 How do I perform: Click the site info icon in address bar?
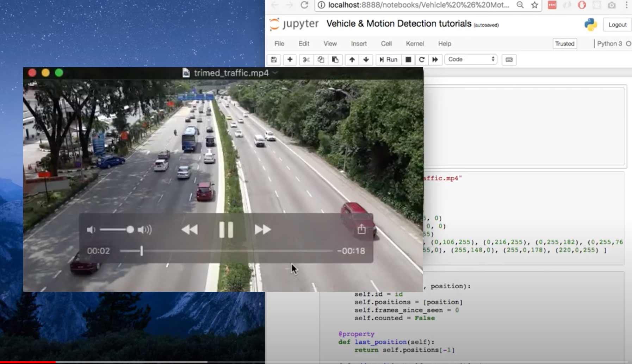[x=321, y=5]
